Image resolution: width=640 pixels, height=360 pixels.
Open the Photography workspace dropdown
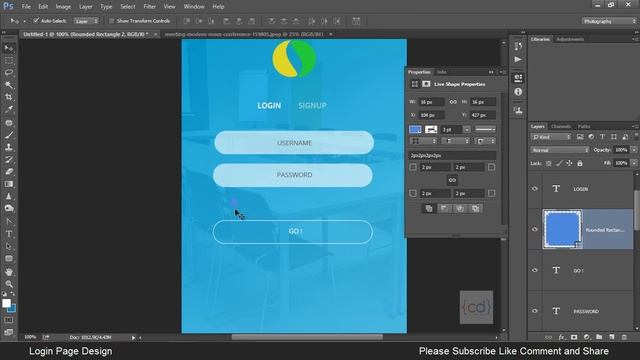(609, 21)
